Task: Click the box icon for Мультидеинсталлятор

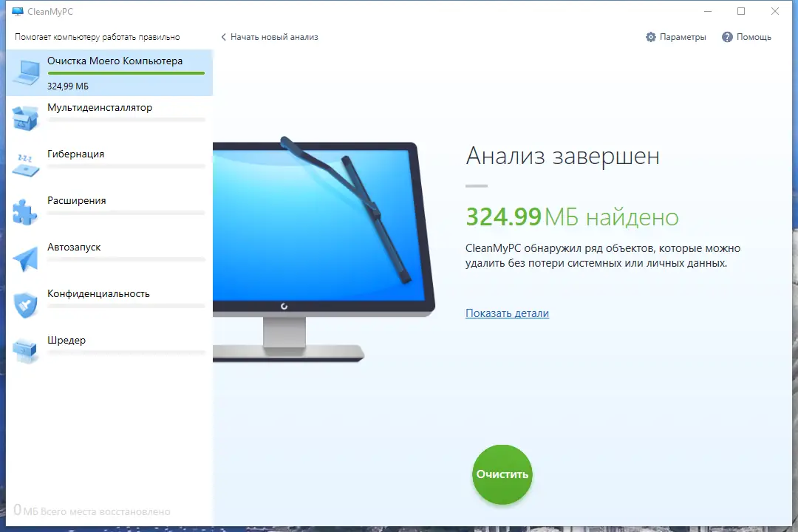Action: (25, 118)
